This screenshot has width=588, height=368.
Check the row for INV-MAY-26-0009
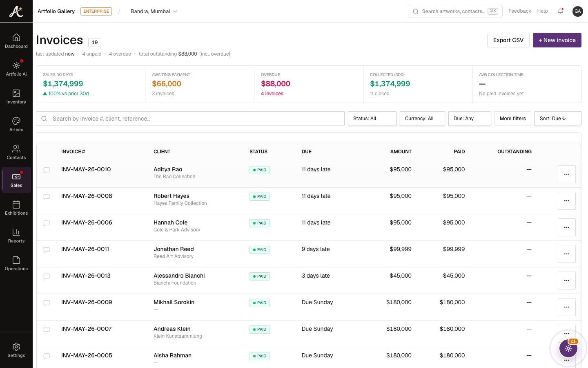(47, 303)
